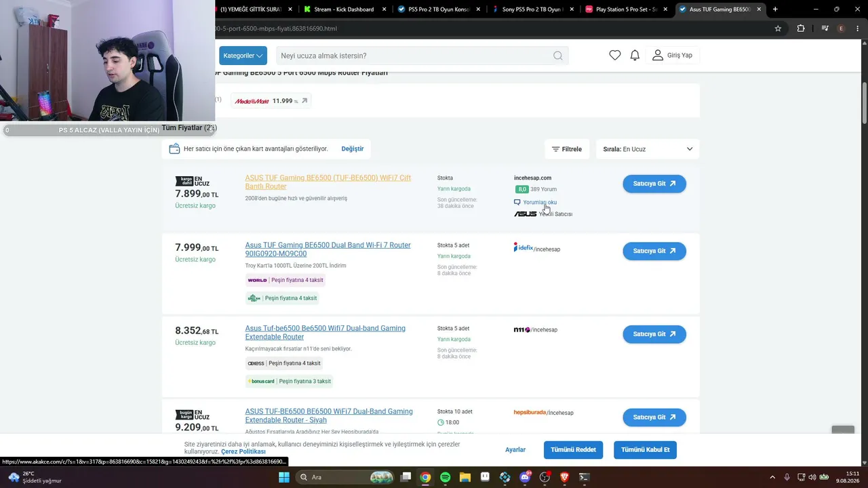Viewport: 868px width, 488px height.
Task: Open Discord from the taskbar
Action: (525, 477)
